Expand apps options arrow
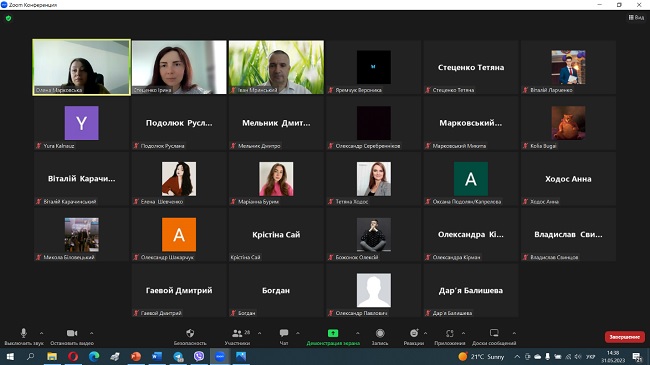The height and width of the screenshot is (365, 650). 463,333
